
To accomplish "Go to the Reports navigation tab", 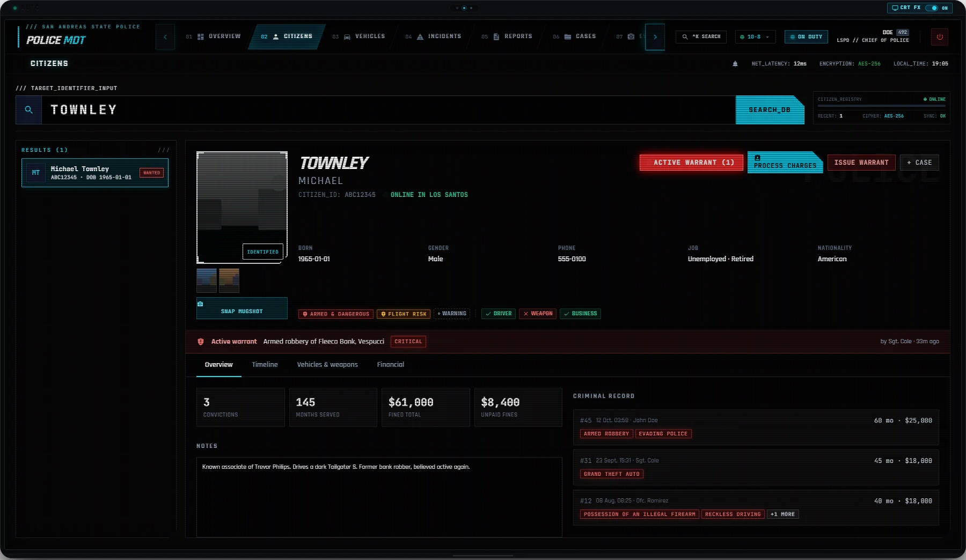I will pyautogui.click(x=507, y=36).
